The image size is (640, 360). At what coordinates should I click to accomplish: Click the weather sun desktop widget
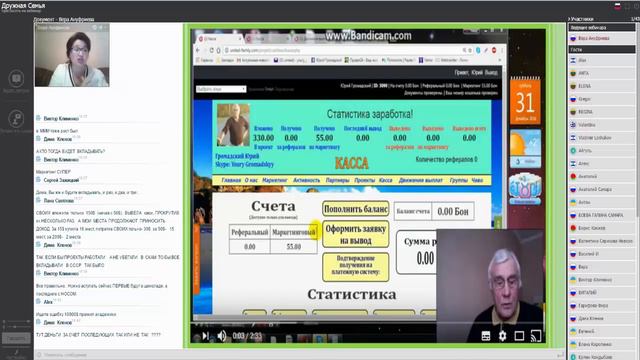pyautogui.click(x=525, y=148)
